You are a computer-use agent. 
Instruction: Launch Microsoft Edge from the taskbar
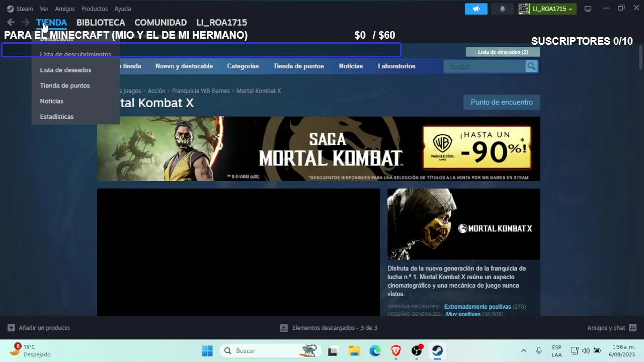[x=375, y=351]
